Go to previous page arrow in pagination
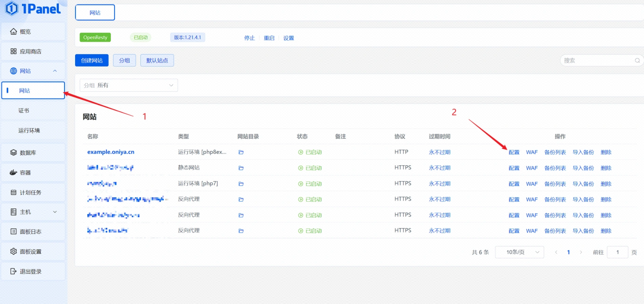Screen dimensions: 644x304 point(556,252)
